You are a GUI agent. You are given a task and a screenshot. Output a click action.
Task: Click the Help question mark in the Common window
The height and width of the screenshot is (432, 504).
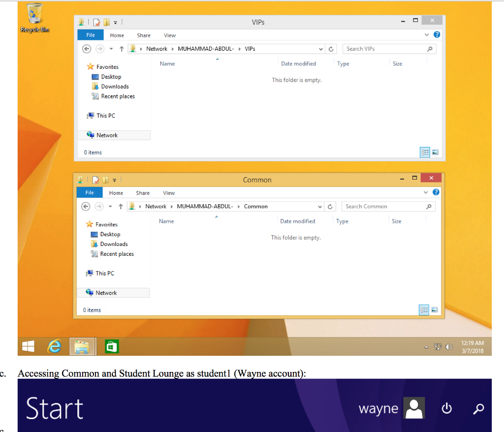pyautogui.click(x=437, y=192)
